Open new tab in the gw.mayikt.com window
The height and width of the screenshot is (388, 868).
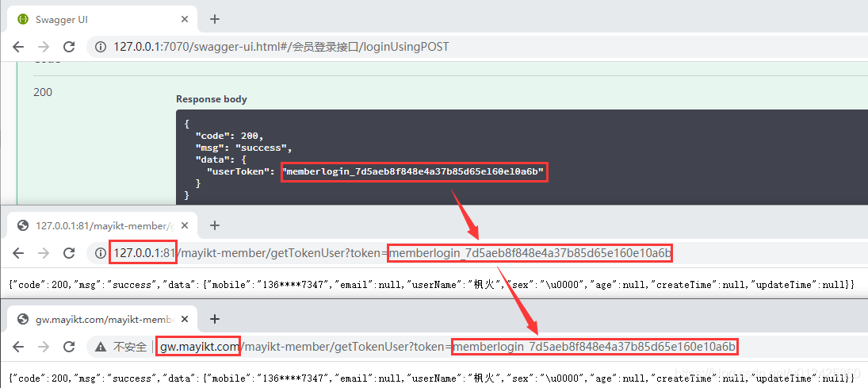point(215,319)
